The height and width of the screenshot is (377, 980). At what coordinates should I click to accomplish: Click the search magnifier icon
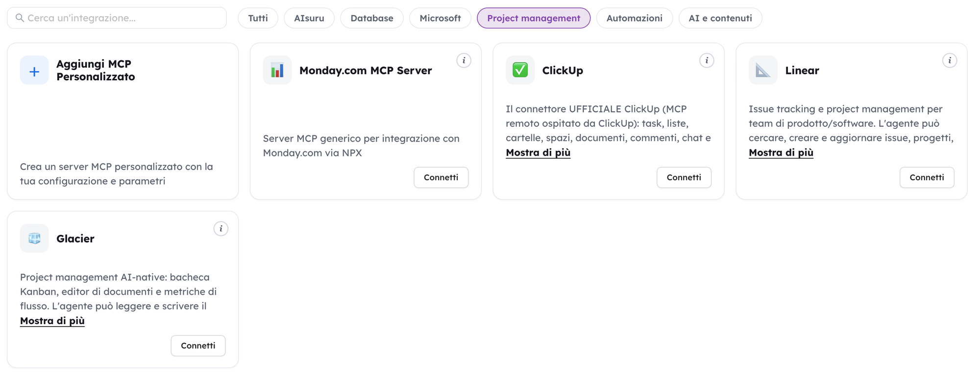[x=20, y=18]
